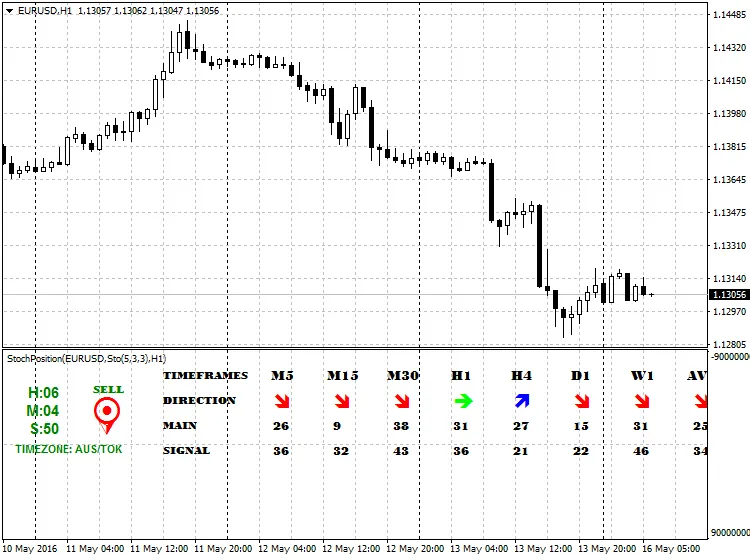Viewport: 750px width, 560px height.
Task: Click the M30 red down direction arrow
Action: [401, 401]
